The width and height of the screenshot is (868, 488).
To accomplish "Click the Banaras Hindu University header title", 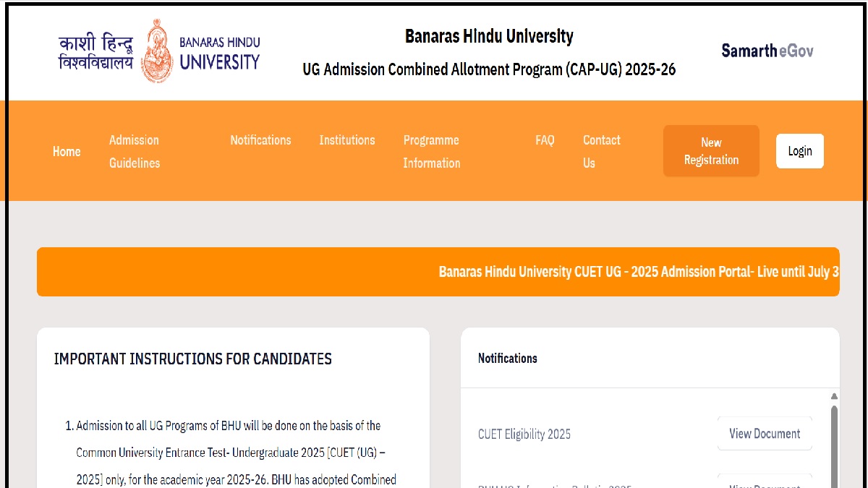I will pyautogui.click(x=489, y=36).
